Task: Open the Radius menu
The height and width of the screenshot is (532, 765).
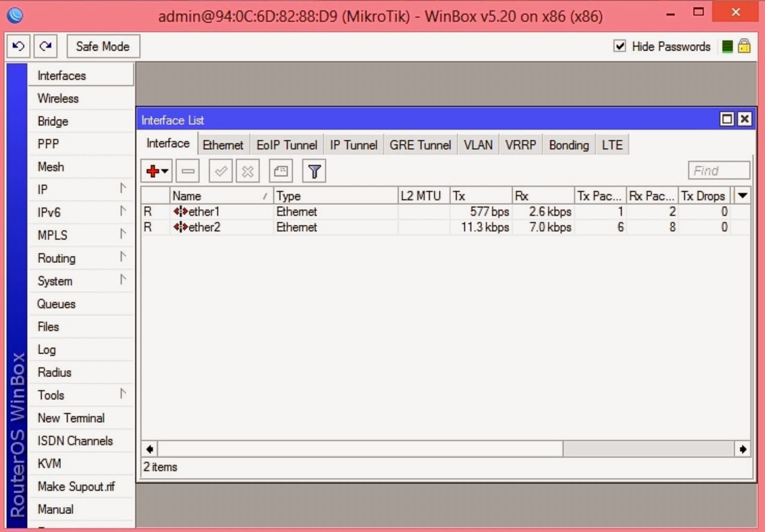Action: (81, 372)
